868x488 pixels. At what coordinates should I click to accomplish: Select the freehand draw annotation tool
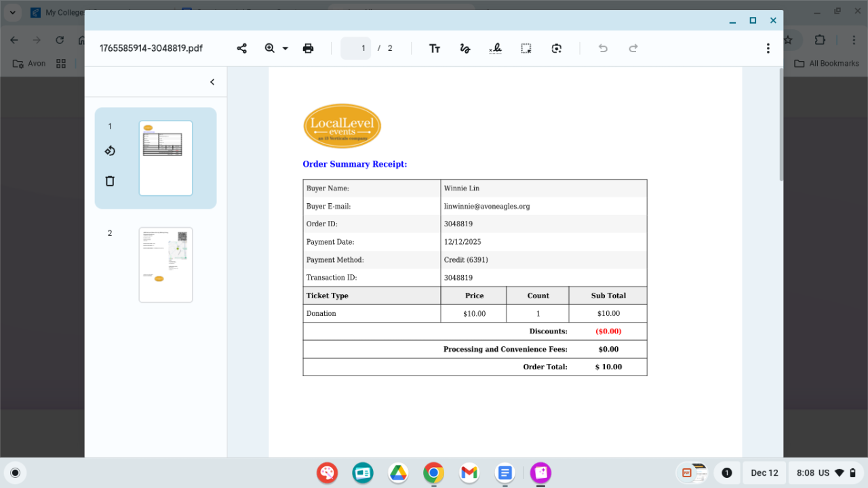click(x=465, y=48)
